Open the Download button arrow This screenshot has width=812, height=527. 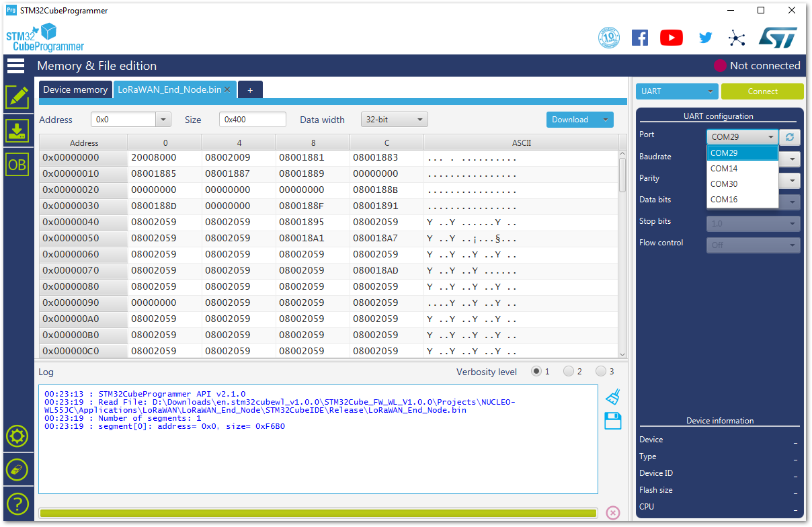[x=606, y=120]
